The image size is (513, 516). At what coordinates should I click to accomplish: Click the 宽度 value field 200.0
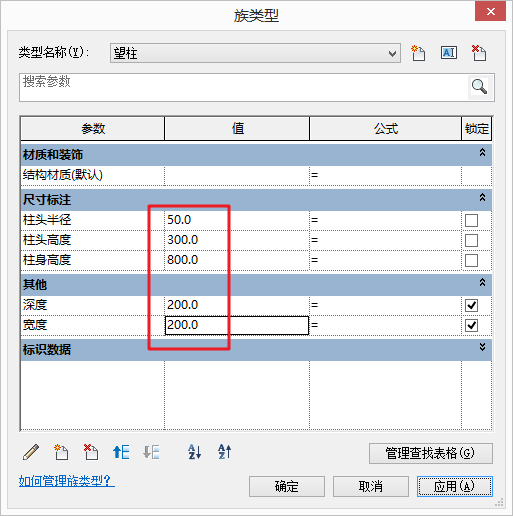pos(237,325)
